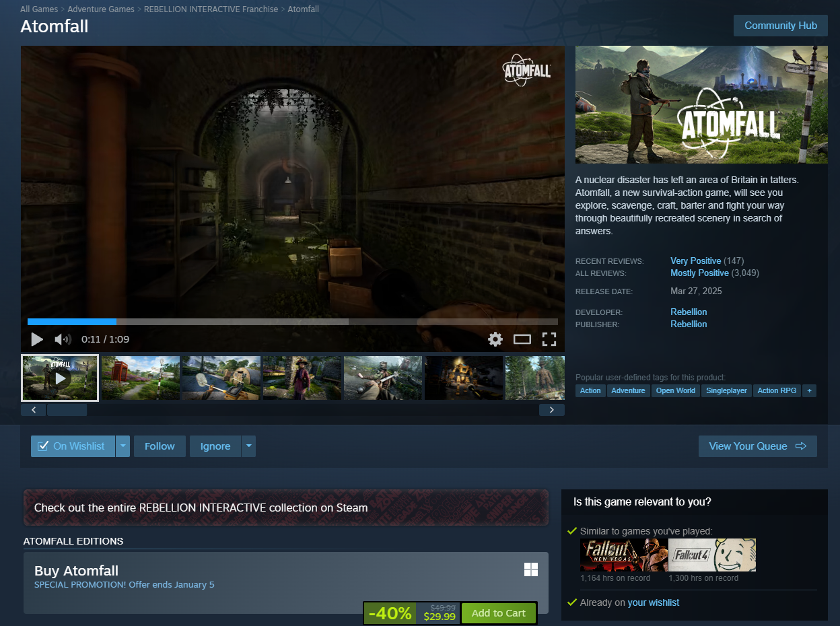The width and height of the screenshot is (840, 626).
Task: Select the yellow robot screenshot thumbnail
Action: click(x=463, y=378)
